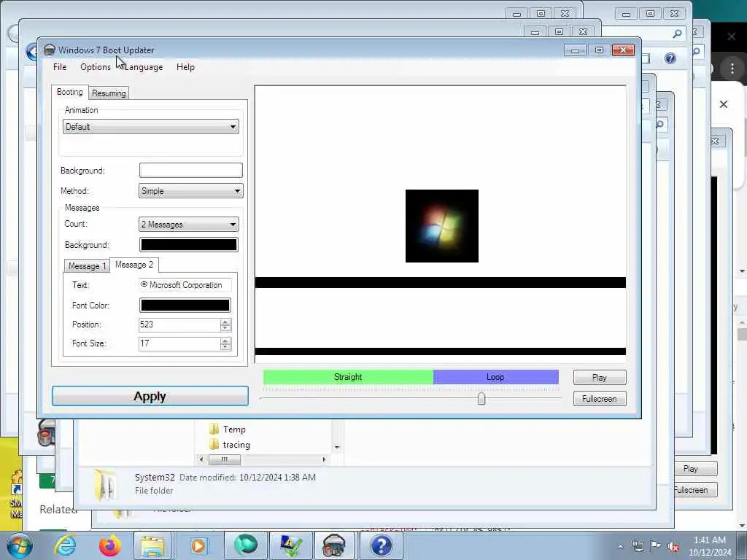Screen dimensions: 747x560
Task: Click the blue help icon in background window
Action: 670,58
